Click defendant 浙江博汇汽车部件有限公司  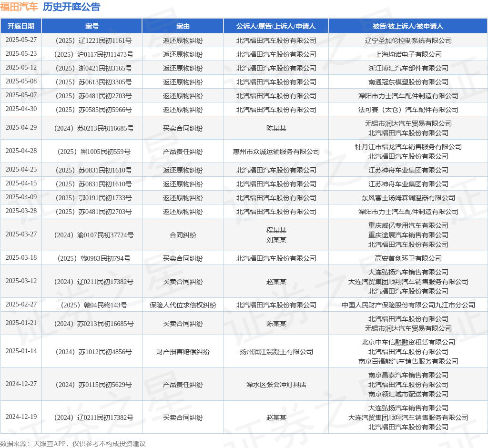point(408,68)
